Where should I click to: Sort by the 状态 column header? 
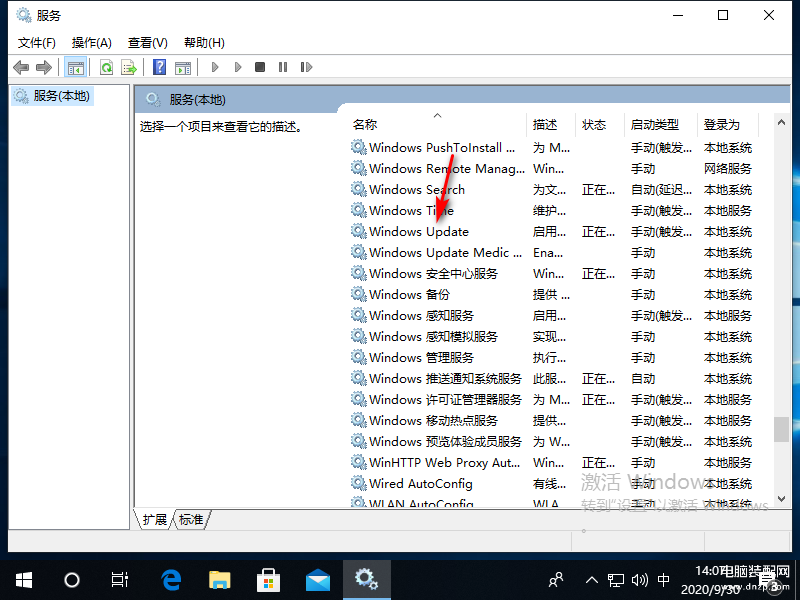(599, 124)
